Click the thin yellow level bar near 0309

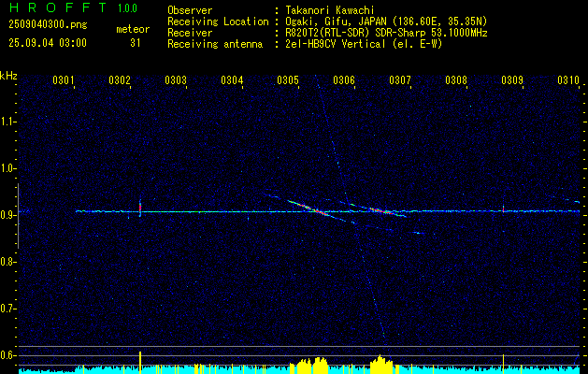(503, 364)
